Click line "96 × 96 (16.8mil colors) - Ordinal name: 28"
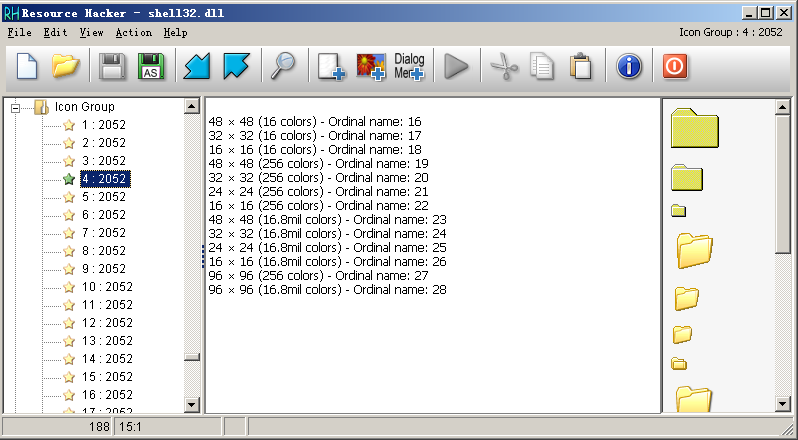The height and width of the screenshot is (440, 798). click(x=327, y=289)
